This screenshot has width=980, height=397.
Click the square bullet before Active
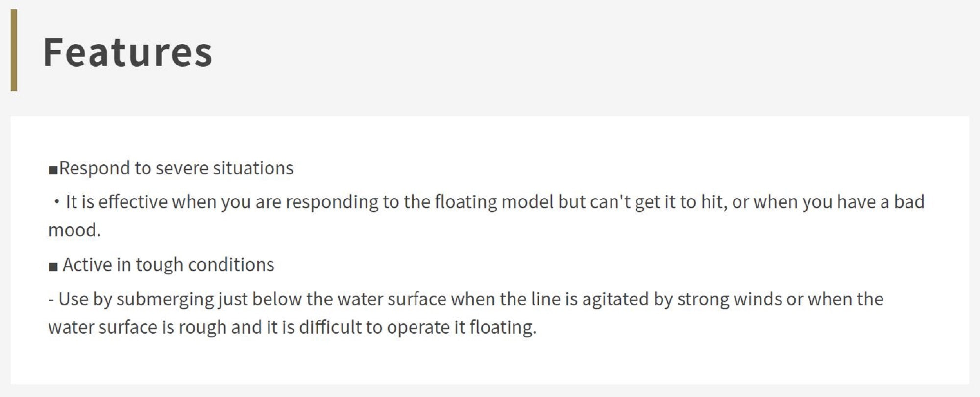53,267
